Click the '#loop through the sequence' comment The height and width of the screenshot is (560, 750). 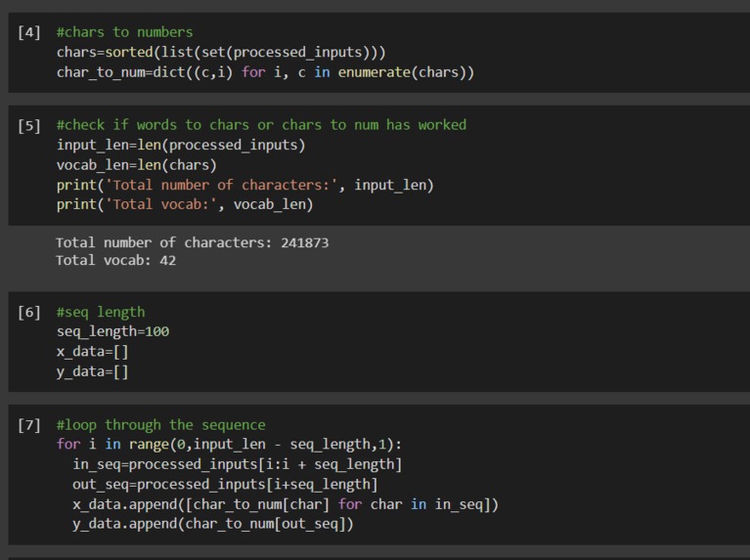tap(160, 425)
